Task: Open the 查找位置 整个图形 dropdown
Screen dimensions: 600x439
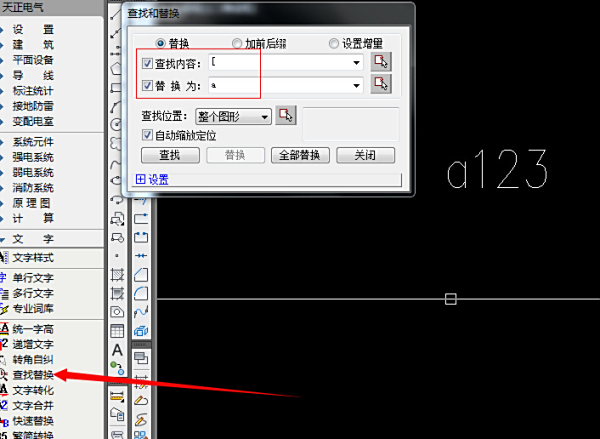Action: point(233,116)
